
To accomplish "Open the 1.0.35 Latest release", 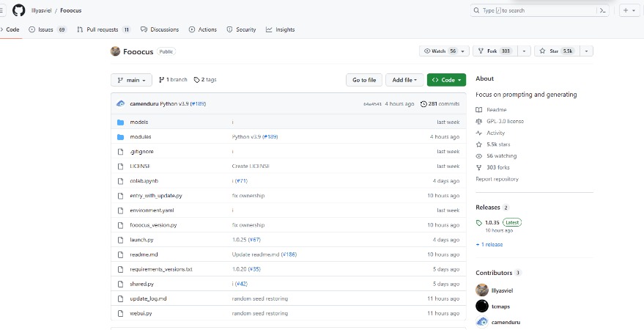I will tap(499, 223).
